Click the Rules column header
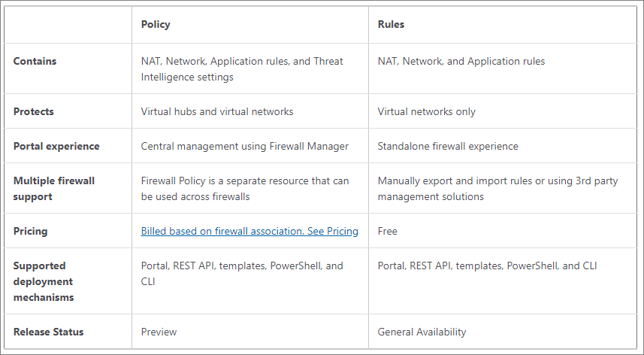Image resolution: width=644 pixels, height=355 pixels. click(x=391, y=24)
